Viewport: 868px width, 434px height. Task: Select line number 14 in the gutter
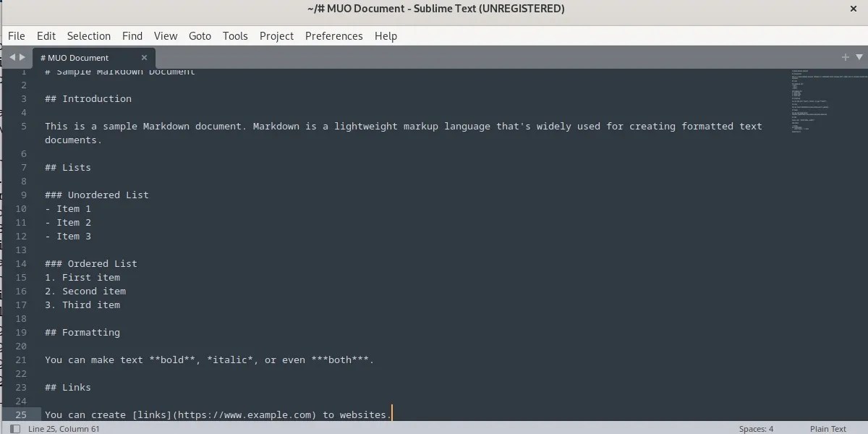[x=20, y=263]
